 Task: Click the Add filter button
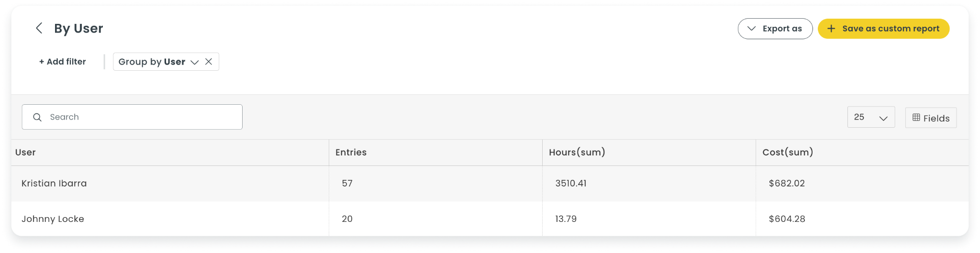pos(63,62)
